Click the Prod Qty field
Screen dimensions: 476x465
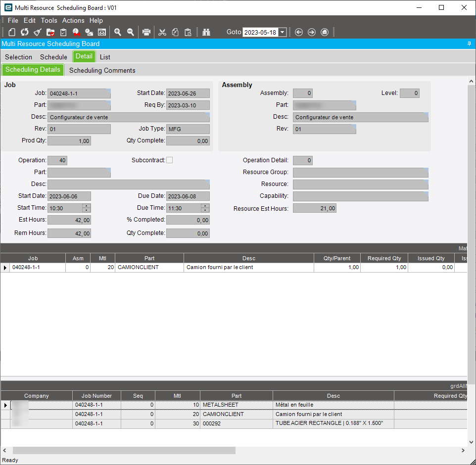[69, 141]
